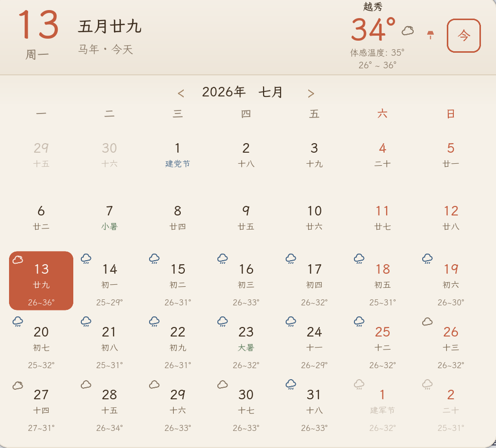Screen dimensions: 496x448
Task: Click the rain icon on July 21
Action: 86,322
